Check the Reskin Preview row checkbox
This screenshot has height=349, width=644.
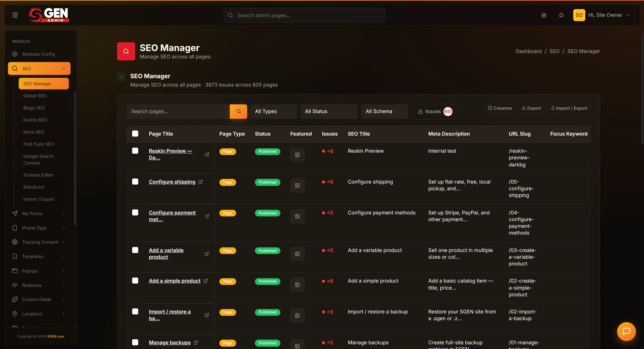[135, 151]
